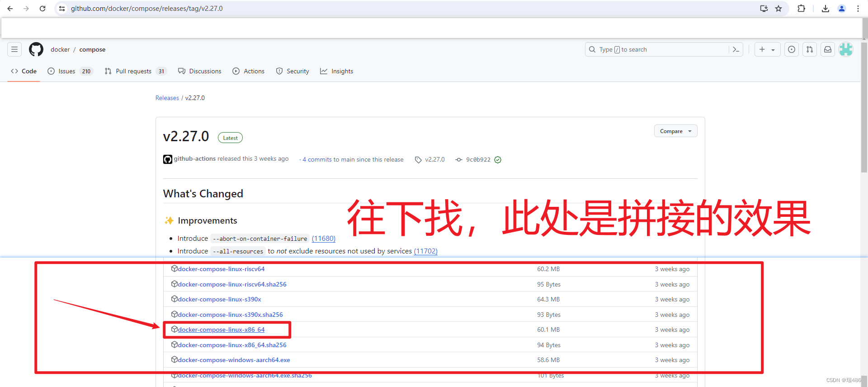Click the browser back arrow
This screenshot has width=868, height=387.
pyautogui.click(x=10, y=9)
